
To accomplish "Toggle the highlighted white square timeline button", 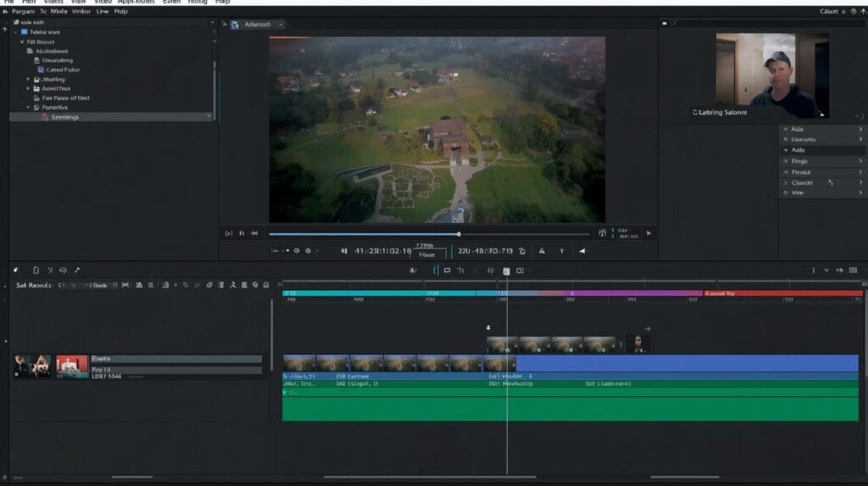I will pos(506,271).
